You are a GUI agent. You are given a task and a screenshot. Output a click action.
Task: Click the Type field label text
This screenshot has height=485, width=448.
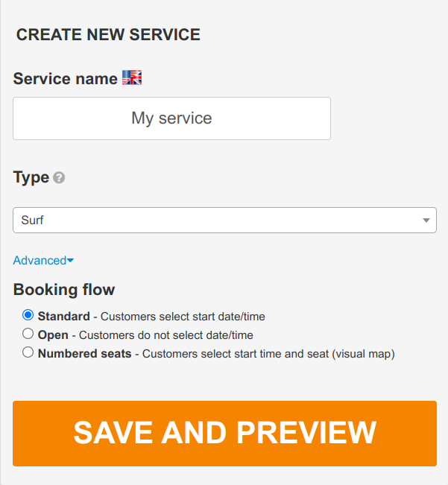(x=31, y=178)
